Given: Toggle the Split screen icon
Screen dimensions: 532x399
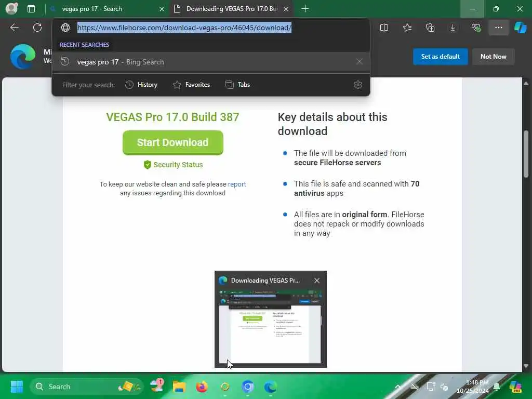Looking at the screenshot, I should click(x=384, y=28).
